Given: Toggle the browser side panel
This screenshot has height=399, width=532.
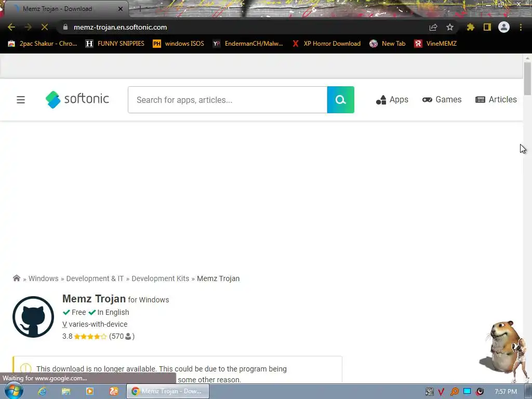Looking at the screenshot, I should tap(487, 27).
